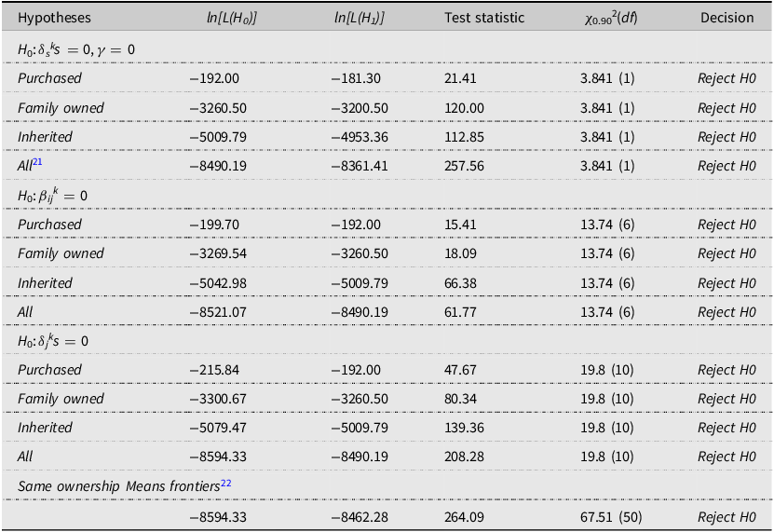
Task: Select test statistic 139.36
Action: tap(464, 428)
